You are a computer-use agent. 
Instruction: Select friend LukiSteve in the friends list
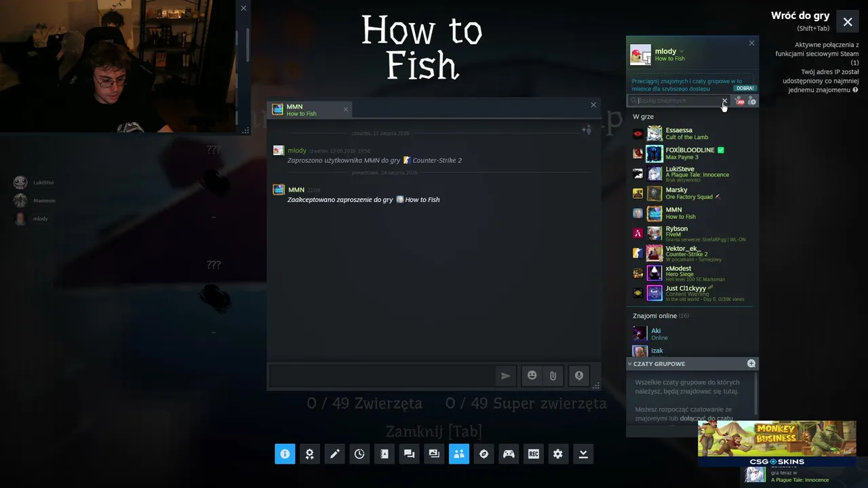click(x=692, y=174)
